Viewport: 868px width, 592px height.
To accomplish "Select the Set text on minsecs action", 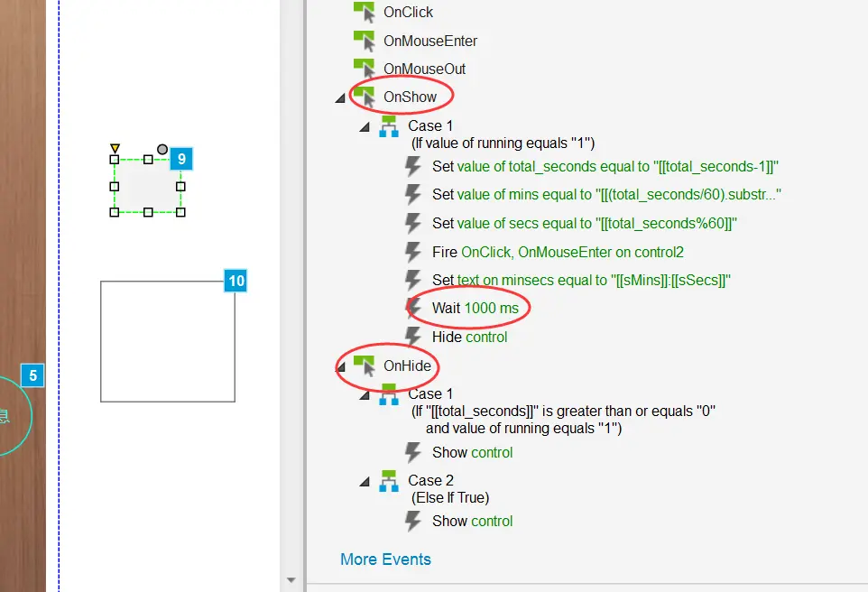I will (x=580, y=280).
